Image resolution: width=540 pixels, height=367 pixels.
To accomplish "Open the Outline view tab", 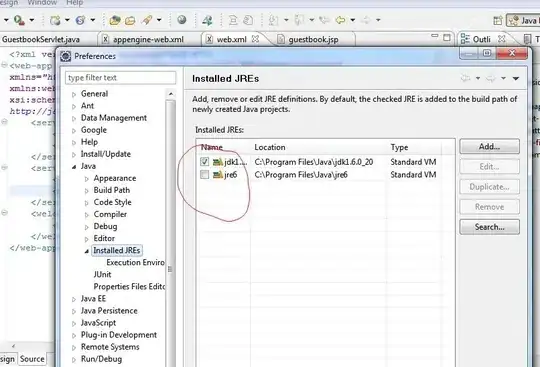I will pos(481,39).
